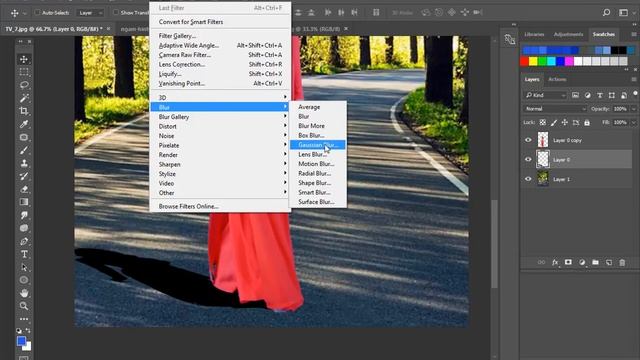The image size is (640, 360).
Task: Expand the Sharpen submenu
Action: click(220, 164)
